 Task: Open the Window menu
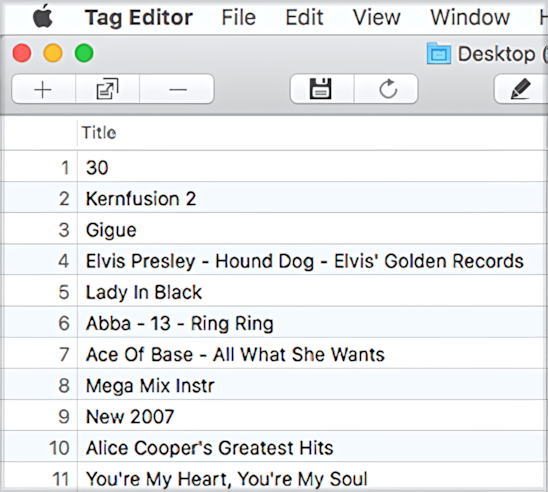click(x=470, y=17)
